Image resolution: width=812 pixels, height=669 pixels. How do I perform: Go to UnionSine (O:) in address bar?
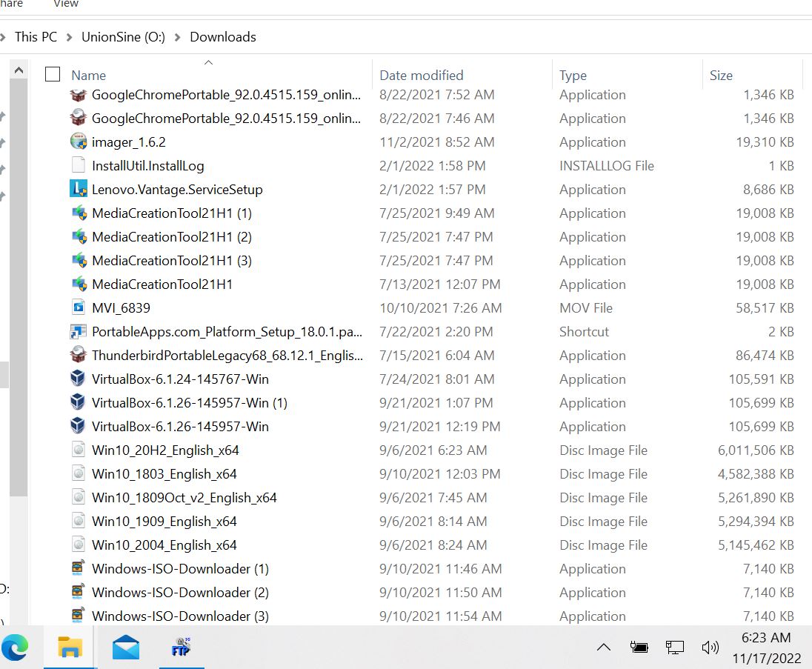point(123,37)
